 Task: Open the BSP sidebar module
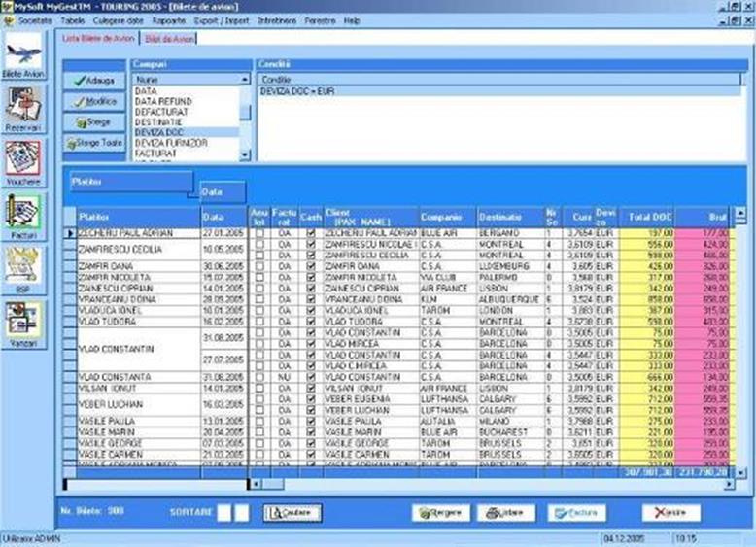coord(23,270)
